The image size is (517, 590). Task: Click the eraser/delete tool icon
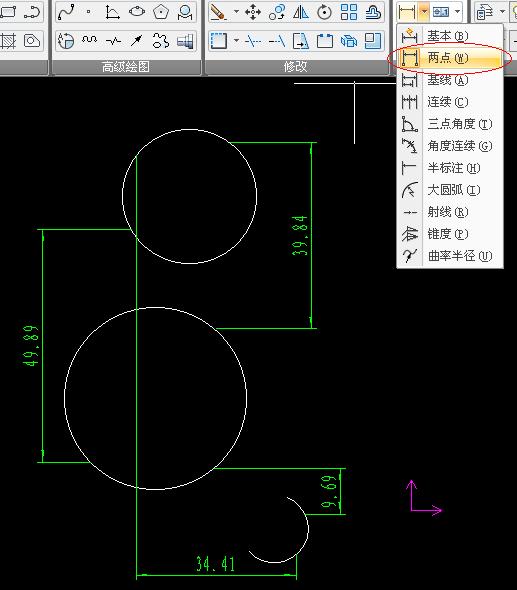(x=218, y=12)
